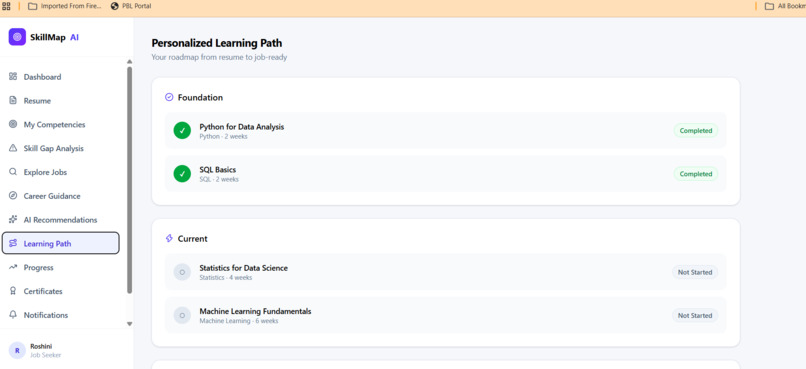This screenshot has height=369, width=806.
Task: Click status circle for Machine Learning Fundamentals
Action: [182, 315]
